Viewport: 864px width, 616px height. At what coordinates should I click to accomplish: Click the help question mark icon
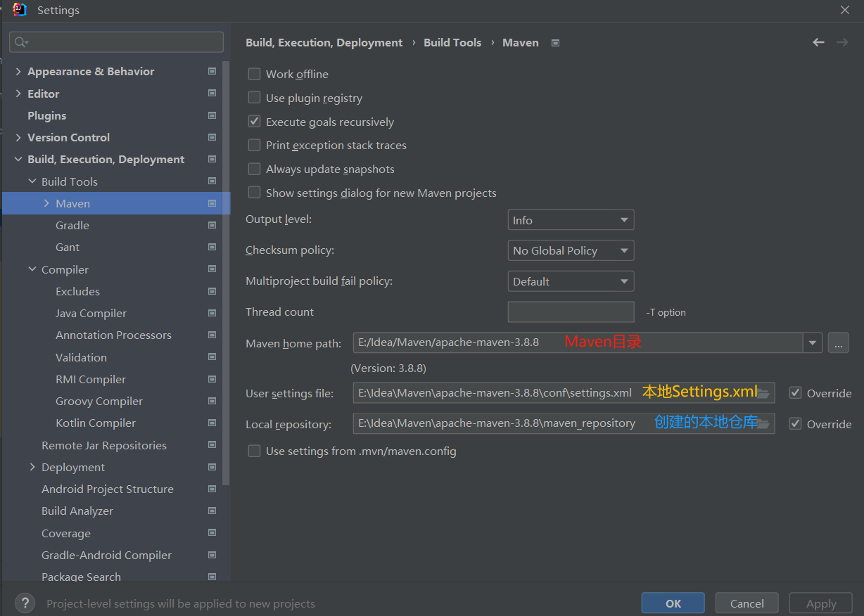pos(25,603)
